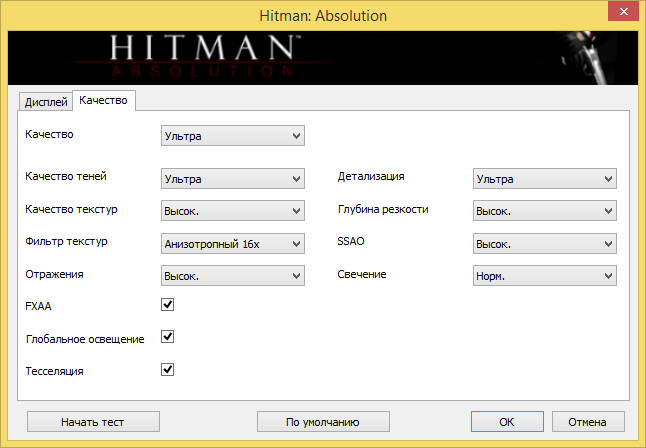The height and width of the screenshot is (448, 646).
Task: Close the Hitman: Absolution settings window
Action: pyautogui.click(x=622, y=14)
